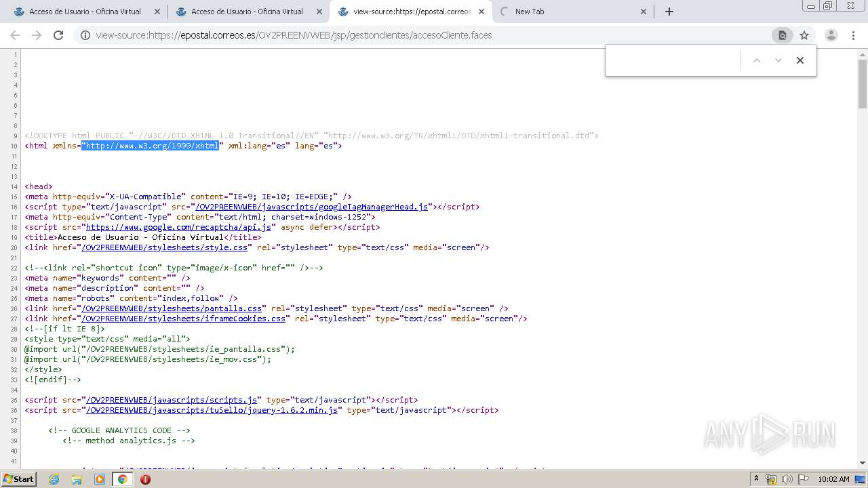Open the iframeCookies.css stylesheet link

184,319
